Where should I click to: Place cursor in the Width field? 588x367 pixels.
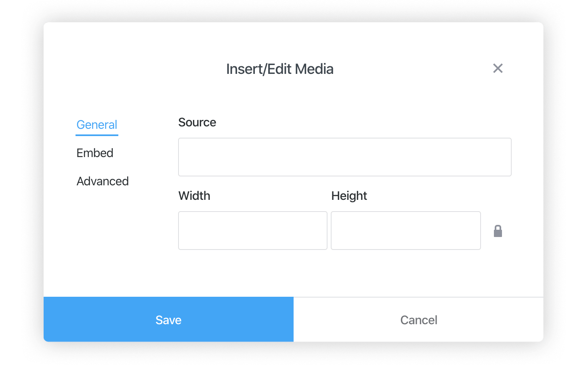pos(252,230)
